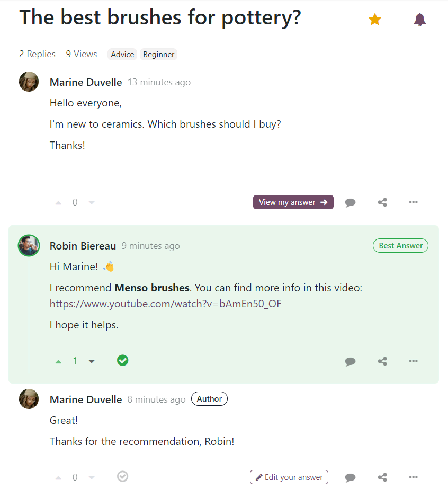Comment on Marine's original question
Viewport: 448px width, 498px height.
(350, 202)
